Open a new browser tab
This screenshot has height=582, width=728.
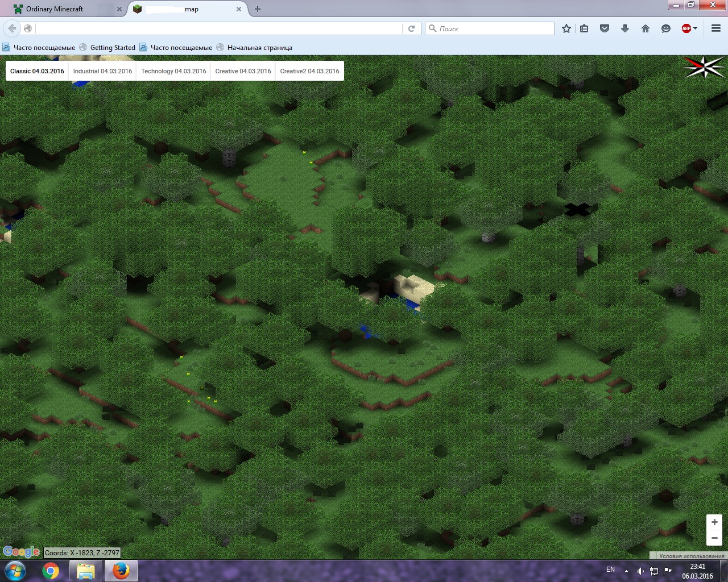click(x=258, y=9)
